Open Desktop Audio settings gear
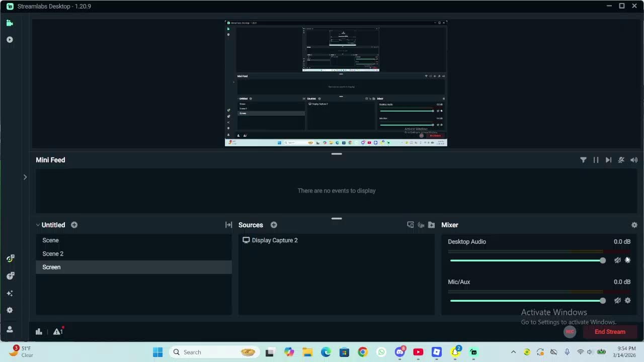 pyautogui.click(x=627, y=260)
